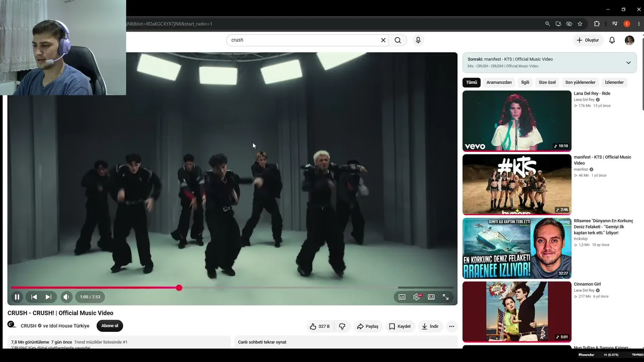The image size is (644, 362).
Task: Clear the search box with the X
Action: click(x=383, y=40)
